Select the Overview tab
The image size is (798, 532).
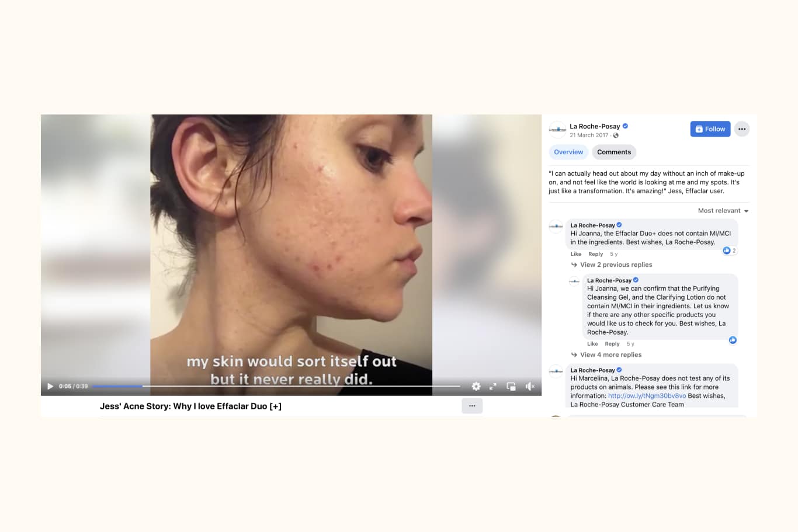[x=568, y=152]
